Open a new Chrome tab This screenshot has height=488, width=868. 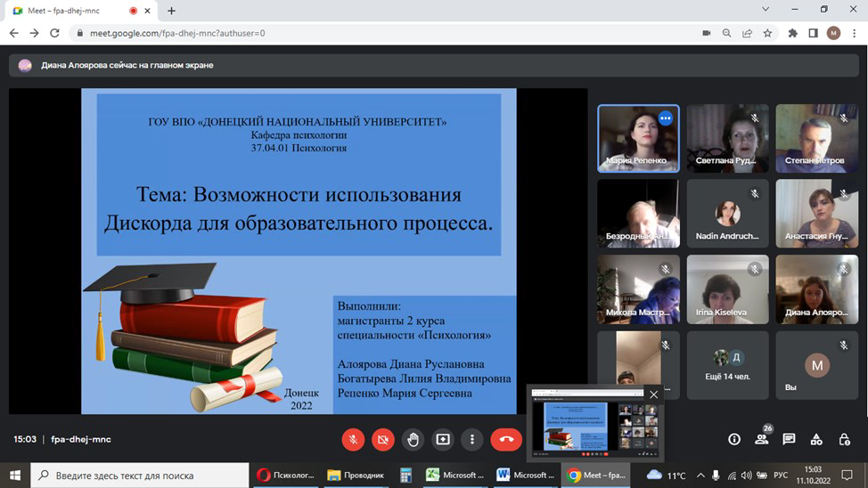[172, 11]
